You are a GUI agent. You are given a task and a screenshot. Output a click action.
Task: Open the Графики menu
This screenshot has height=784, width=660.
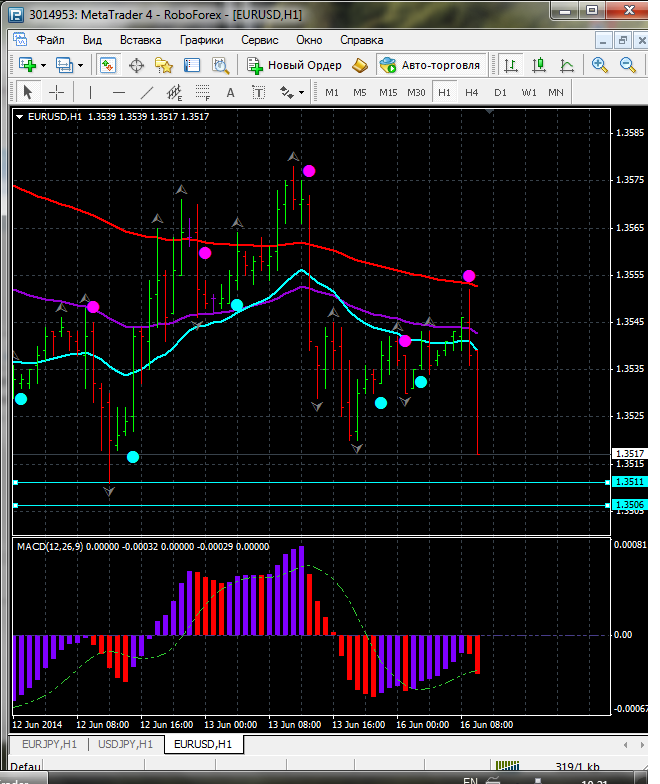(x=201, y=40)
